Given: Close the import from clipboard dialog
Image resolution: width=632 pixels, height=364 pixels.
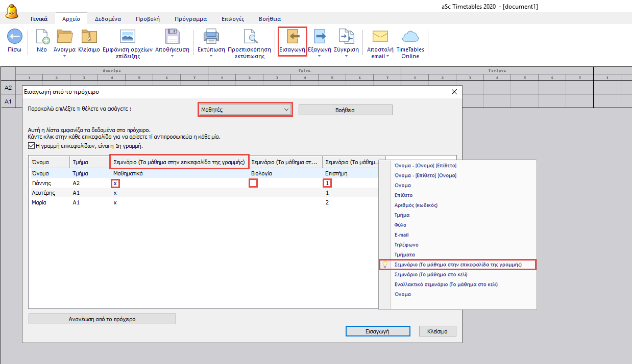Looking at the screenshot, I should coord(454,92).
